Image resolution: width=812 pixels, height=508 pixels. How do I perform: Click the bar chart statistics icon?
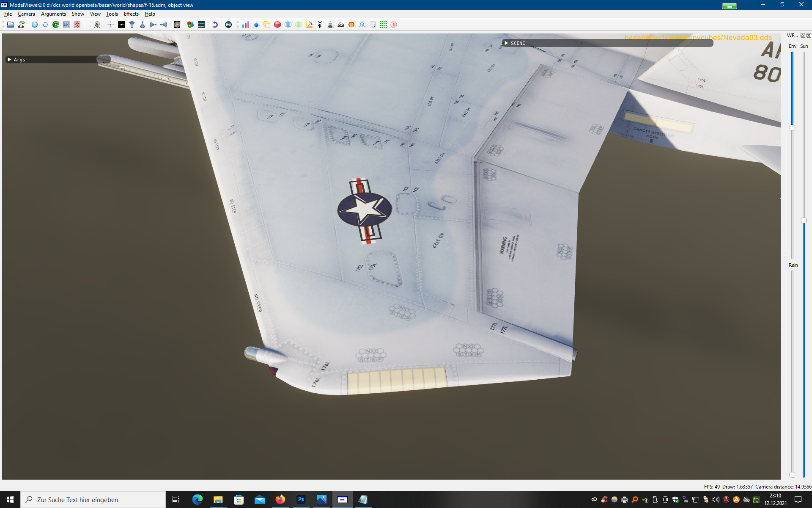click(245, 25)
